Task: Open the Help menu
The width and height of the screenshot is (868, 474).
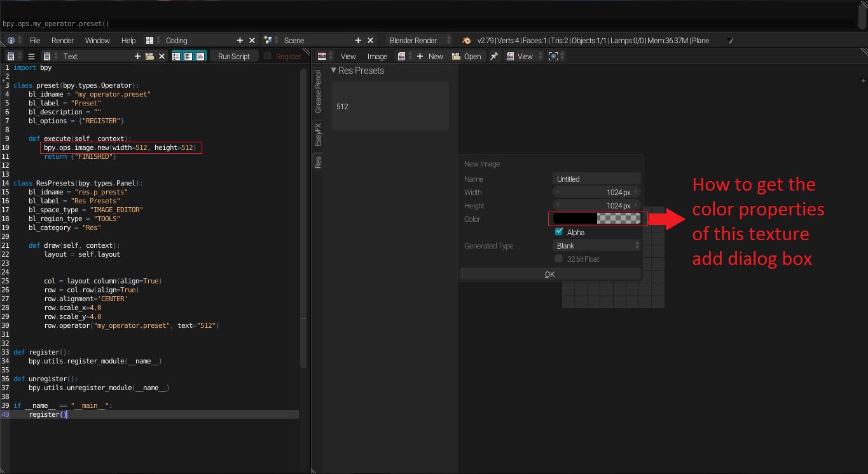Action: [128, 40]
